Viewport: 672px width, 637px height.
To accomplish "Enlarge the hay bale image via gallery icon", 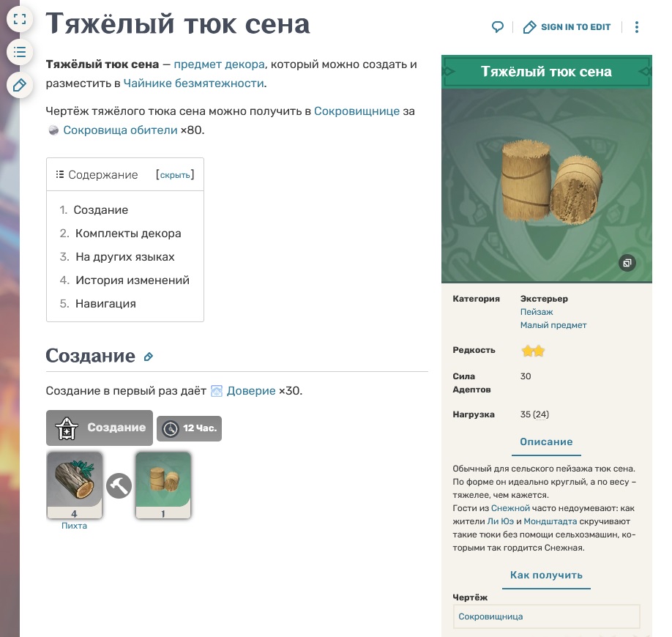I will pyautogui.click(x=627, y=263).
